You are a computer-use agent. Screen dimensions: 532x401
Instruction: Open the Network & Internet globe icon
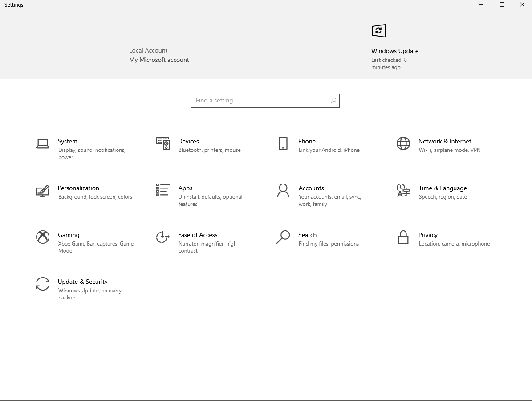403,143
